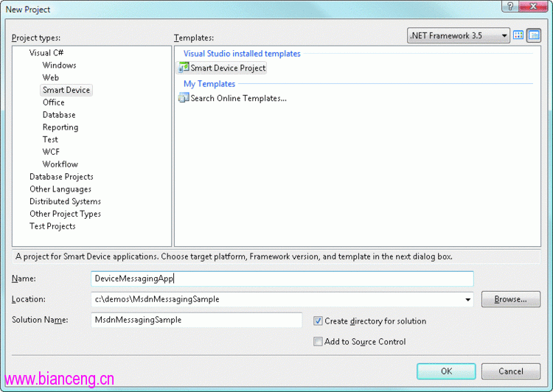
Task: Select Database Projects node
Action: tap(61, 177)
